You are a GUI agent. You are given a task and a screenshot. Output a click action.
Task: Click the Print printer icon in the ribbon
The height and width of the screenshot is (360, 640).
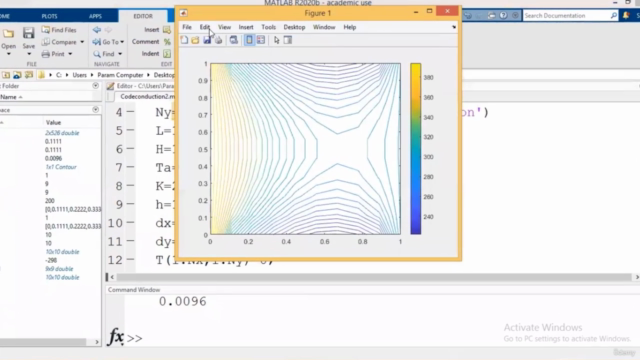pyautogui.click(x=46, y=54)
